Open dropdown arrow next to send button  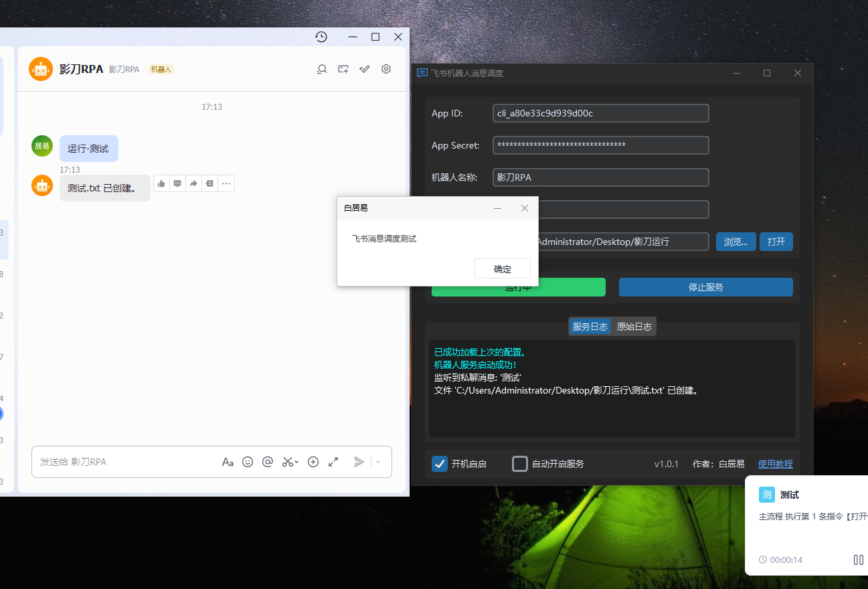coord(378,462)
